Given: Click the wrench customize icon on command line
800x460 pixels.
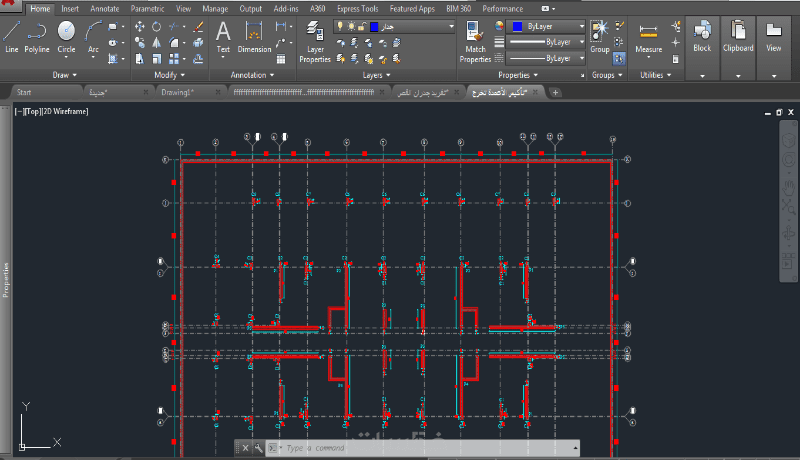Looking at the screenshot, I should [259, 448].
